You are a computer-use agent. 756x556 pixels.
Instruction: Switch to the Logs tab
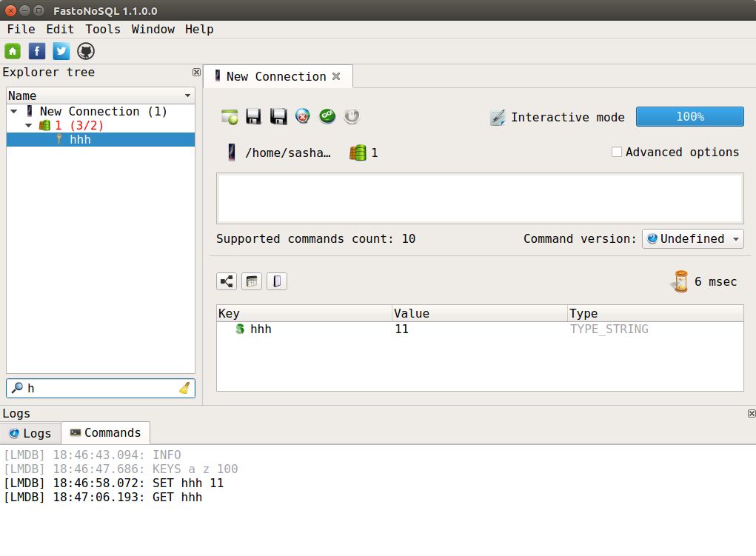[x=30, y=433]
